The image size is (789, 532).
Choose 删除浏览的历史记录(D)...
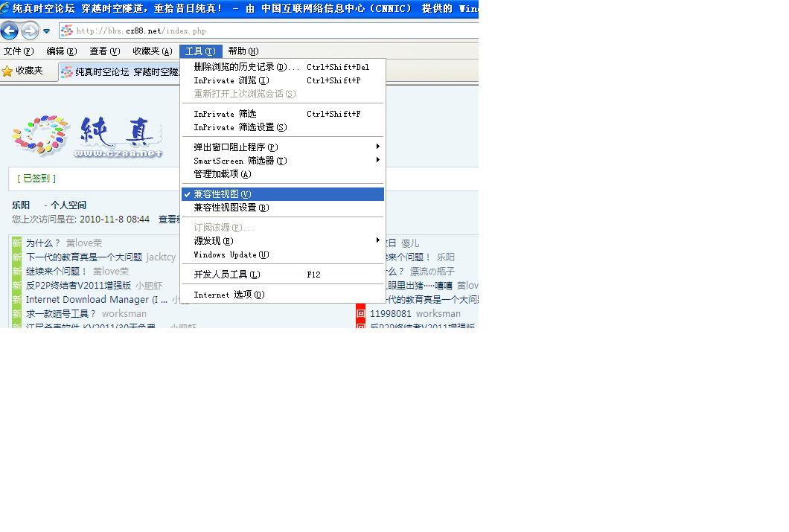coord(283,67)
